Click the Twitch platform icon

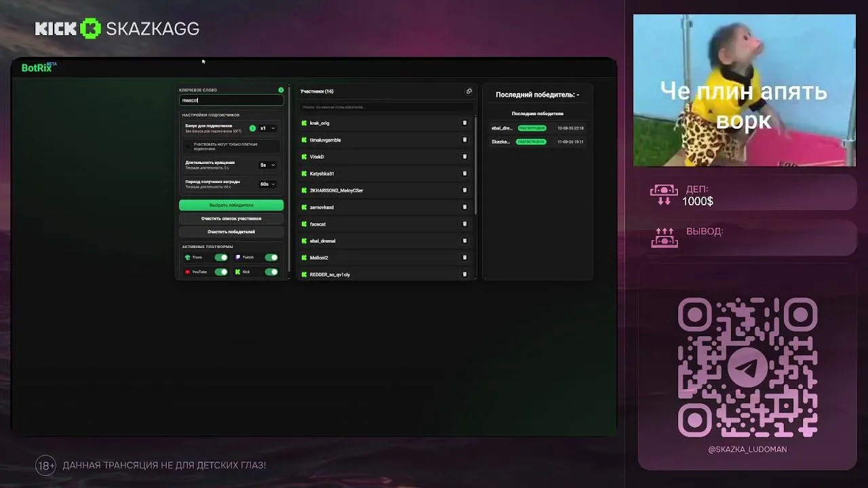[x=238, y=258]
